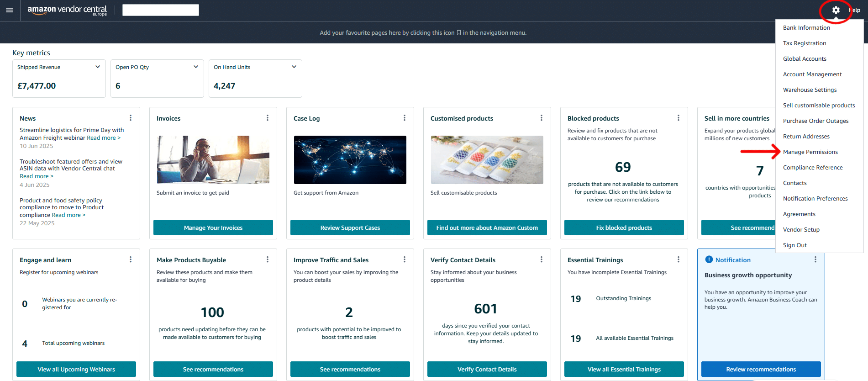Click the settings gear icon
The height and width of the screenshot is (381, 868).
[x=836, y=10]
